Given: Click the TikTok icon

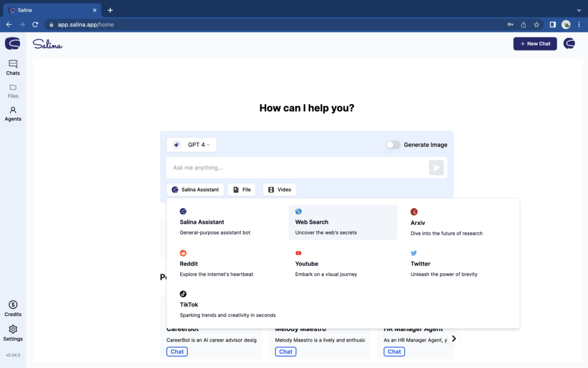Looking at the screenshot, I should click(x=183, y=294).
